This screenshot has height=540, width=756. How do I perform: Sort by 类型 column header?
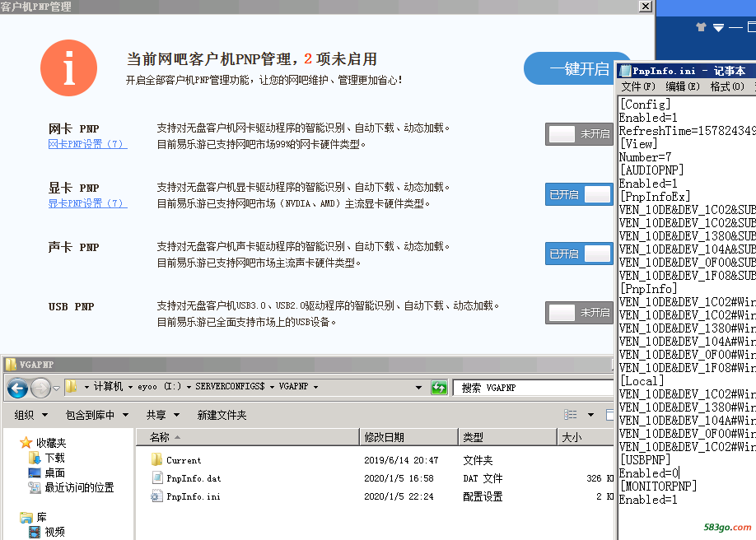pyautogui.click(x=507, y=437)
